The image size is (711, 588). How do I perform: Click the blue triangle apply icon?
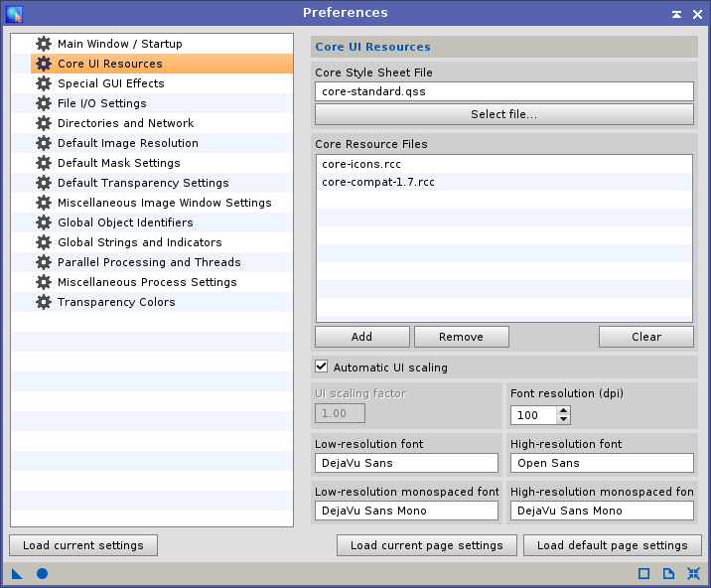click(x=17, y=574)
